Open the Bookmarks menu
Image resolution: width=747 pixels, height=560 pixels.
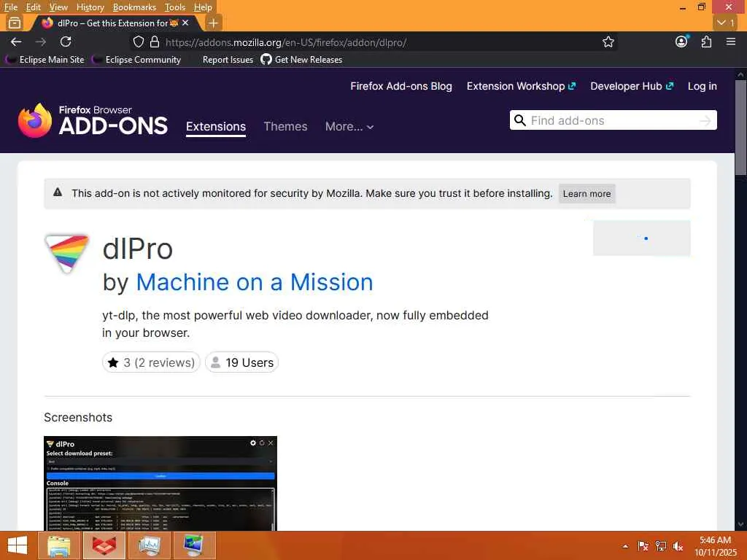(134, 7)
